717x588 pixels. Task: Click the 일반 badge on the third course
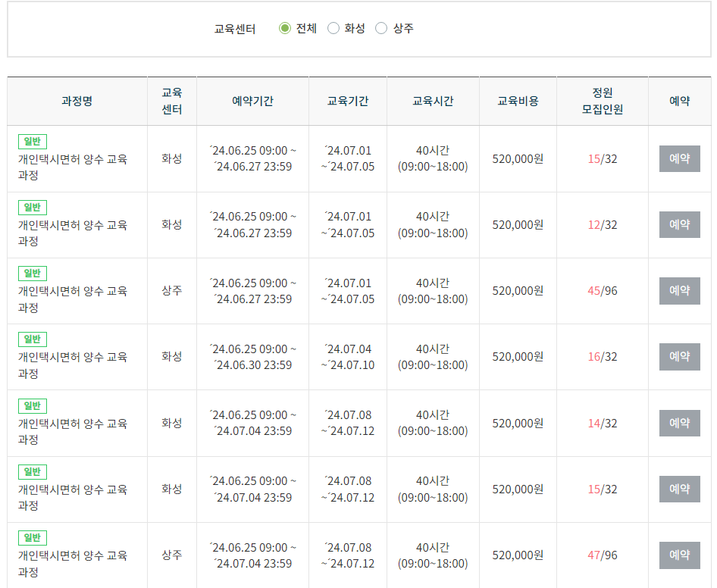tap(31, 273)
